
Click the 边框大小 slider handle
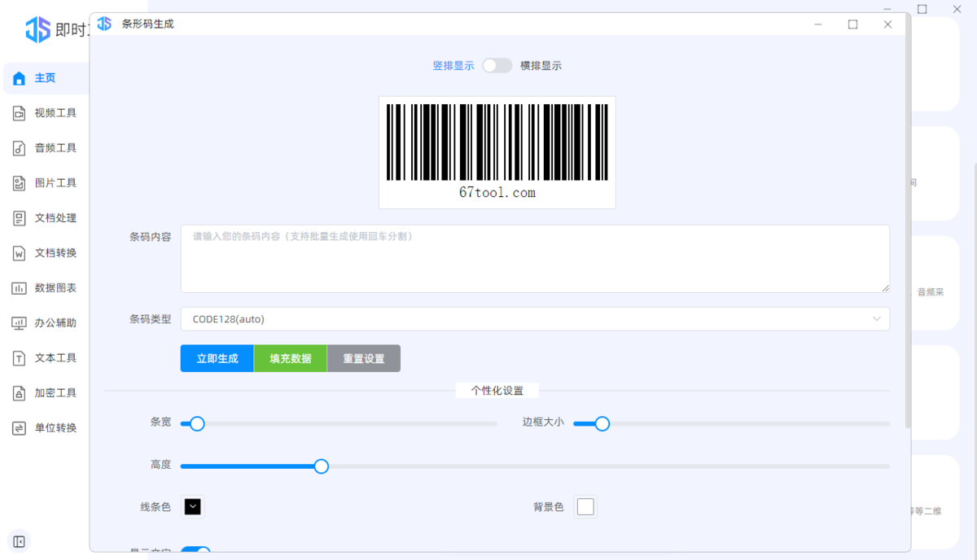coord(602,424)
